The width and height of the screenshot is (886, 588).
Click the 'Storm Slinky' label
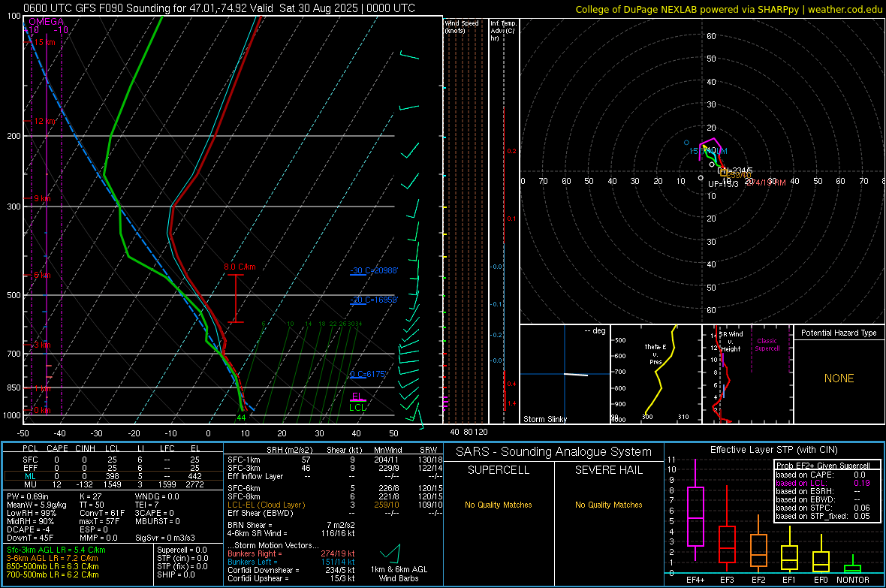click(x=544, y=419)
